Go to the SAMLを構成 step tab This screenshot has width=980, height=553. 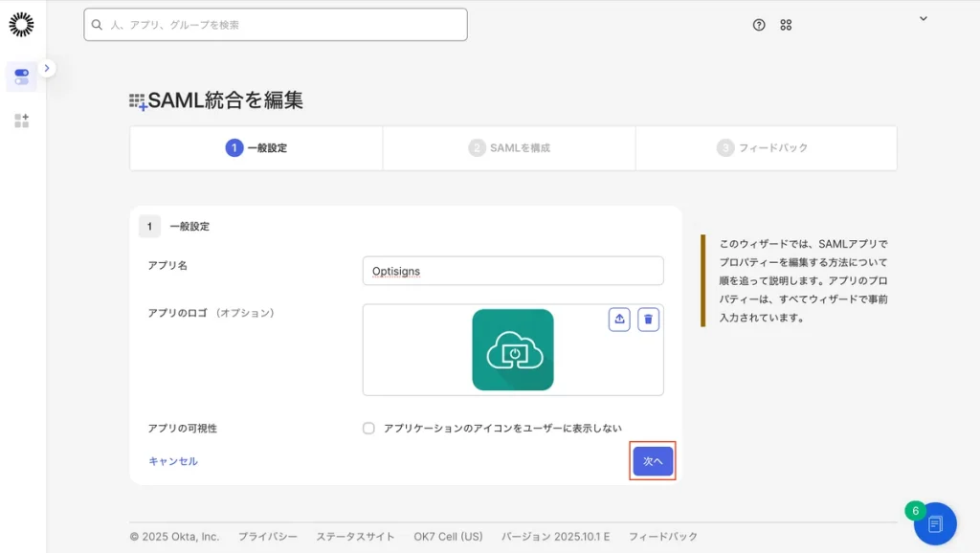point(509,148)
